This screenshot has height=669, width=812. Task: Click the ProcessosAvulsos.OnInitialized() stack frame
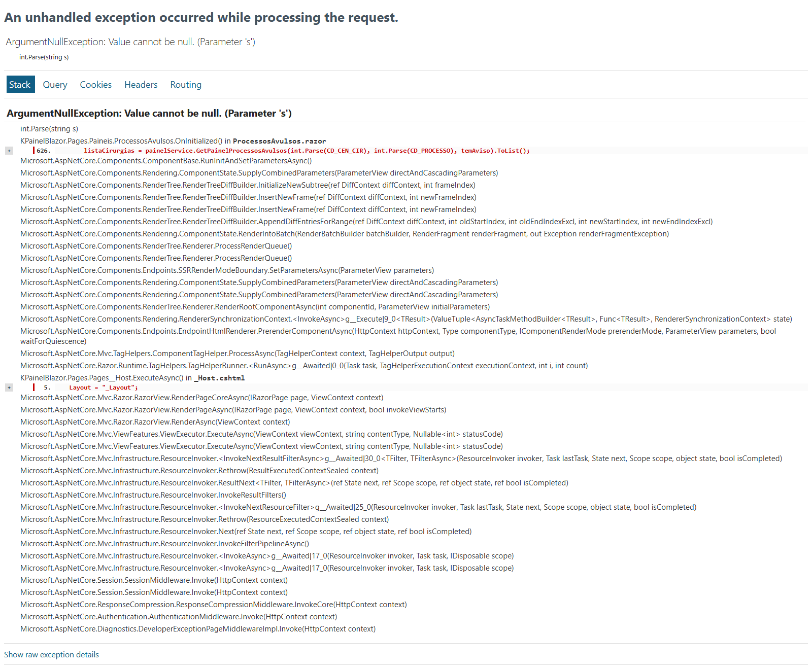[x=173, y=141]
